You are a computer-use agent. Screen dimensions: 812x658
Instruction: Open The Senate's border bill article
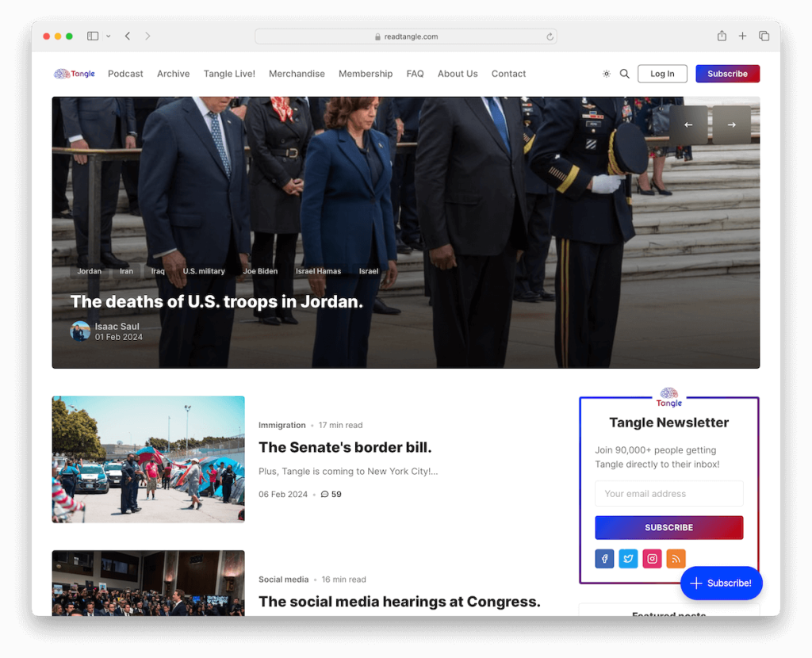pyautogui.click(x=345, y=447)
